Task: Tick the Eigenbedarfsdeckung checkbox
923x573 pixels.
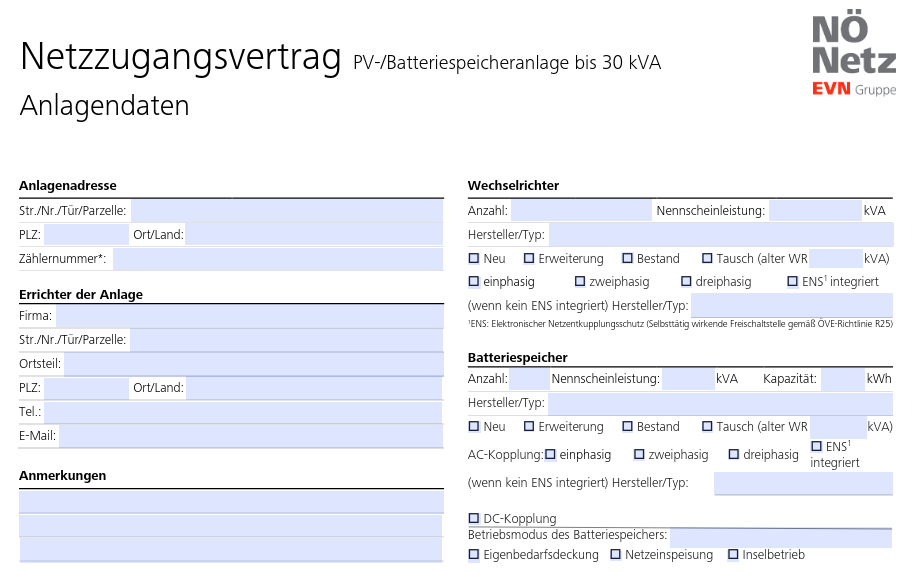Action: (474, 554)
